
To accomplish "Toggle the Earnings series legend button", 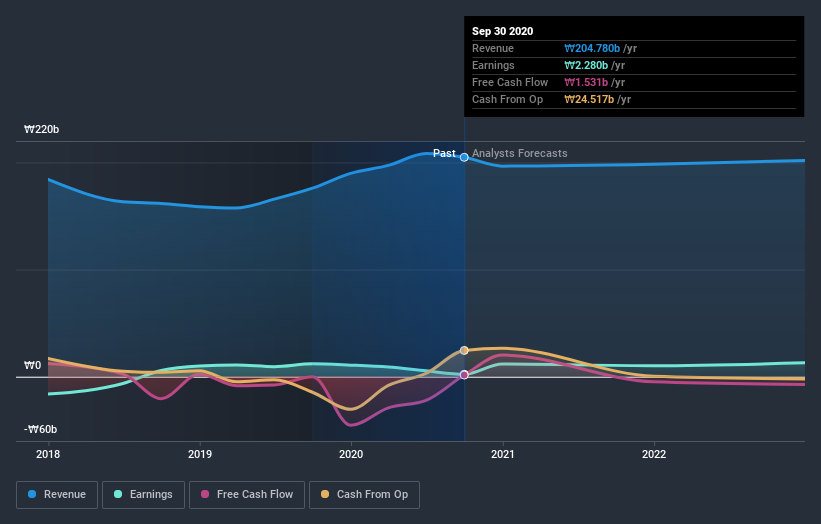I will (x=143, y=495).
